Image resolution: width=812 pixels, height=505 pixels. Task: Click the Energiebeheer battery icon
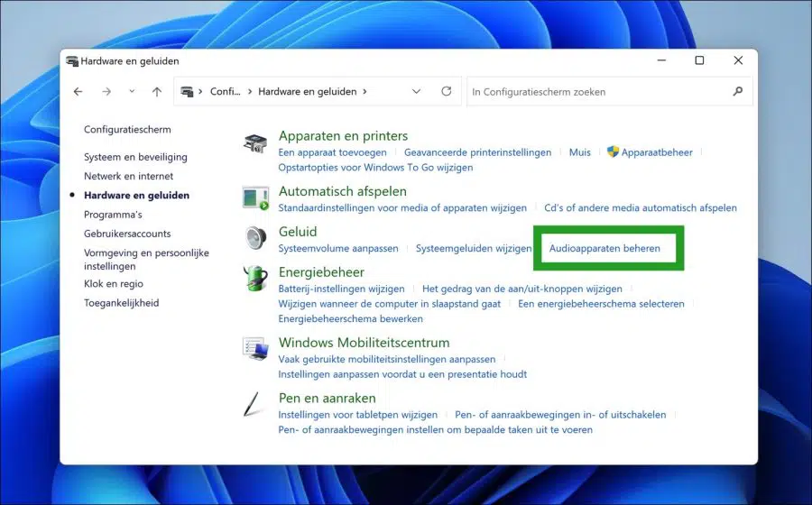click(x=255, y=279)
